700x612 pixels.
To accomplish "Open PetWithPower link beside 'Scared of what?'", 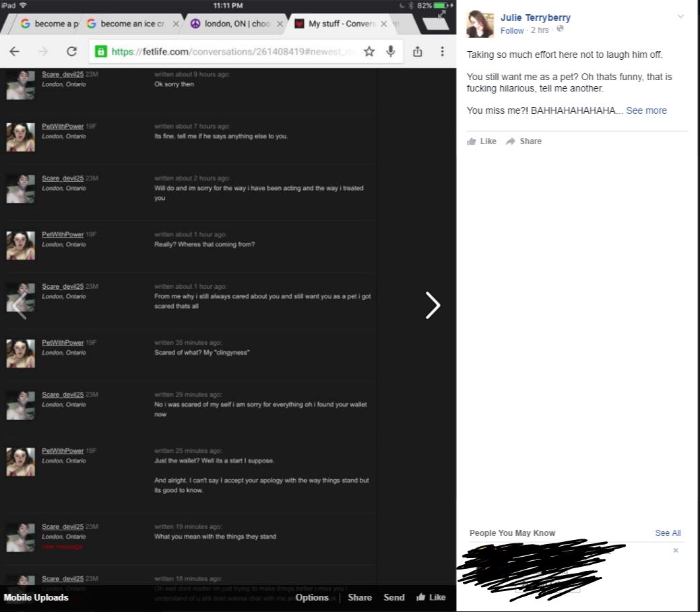I will tap(63, 343).
